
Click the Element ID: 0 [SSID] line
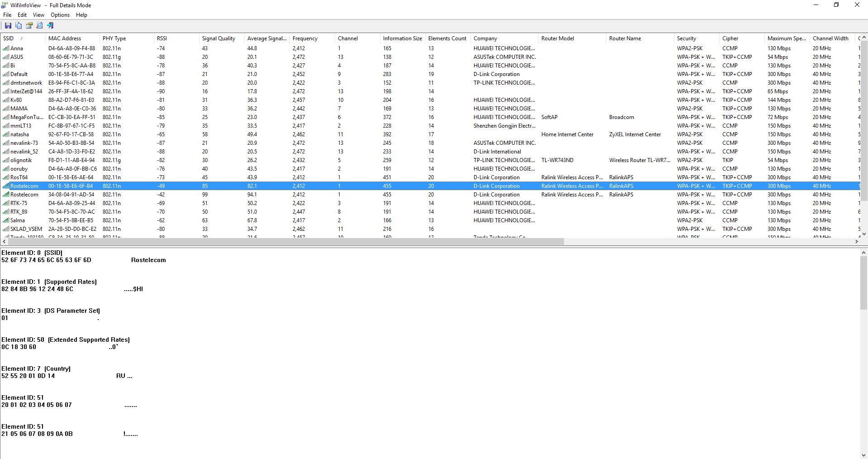click(32, 253)
